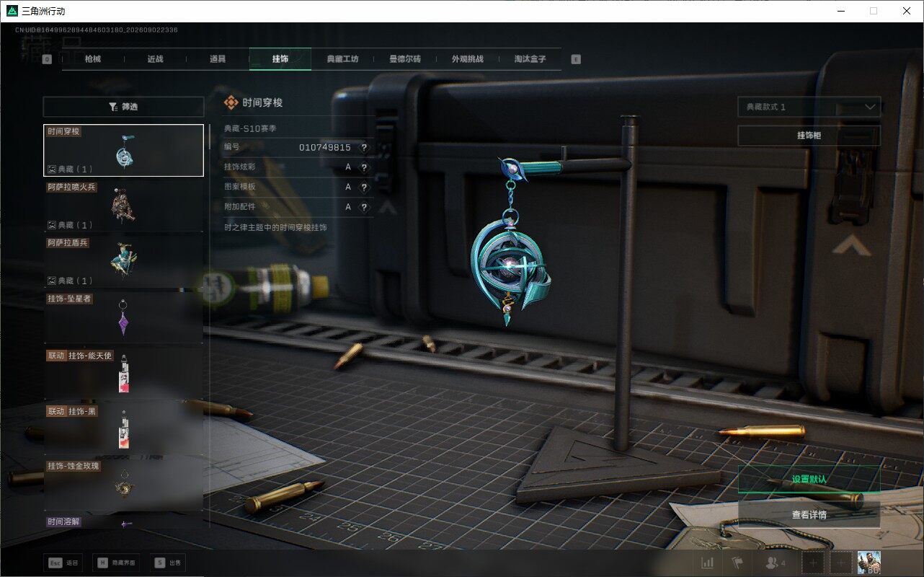Open the 枪械 tab
Image resolution: width=924 pixels, height=577 pixels.
93,59
